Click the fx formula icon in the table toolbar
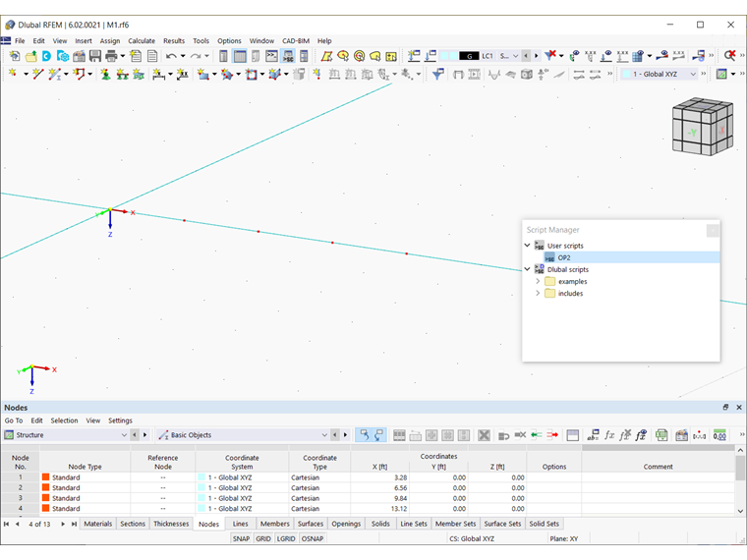 pyautogui.click(x=609, y=435)
